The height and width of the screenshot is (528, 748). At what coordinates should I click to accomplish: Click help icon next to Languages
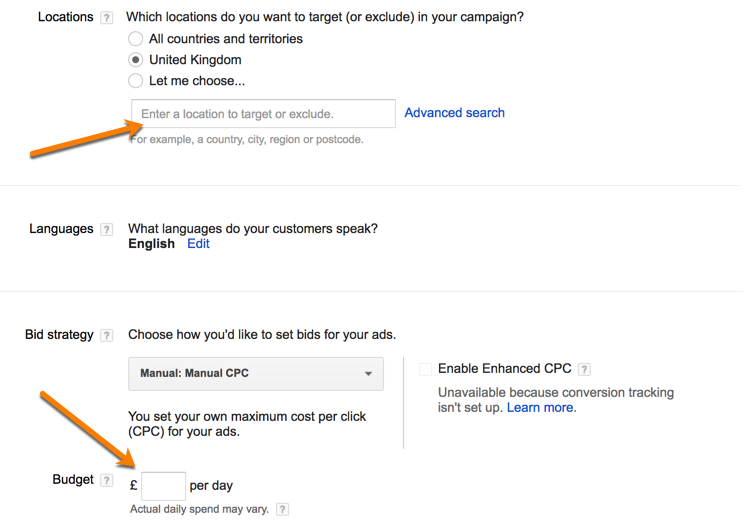coord(107,229)
